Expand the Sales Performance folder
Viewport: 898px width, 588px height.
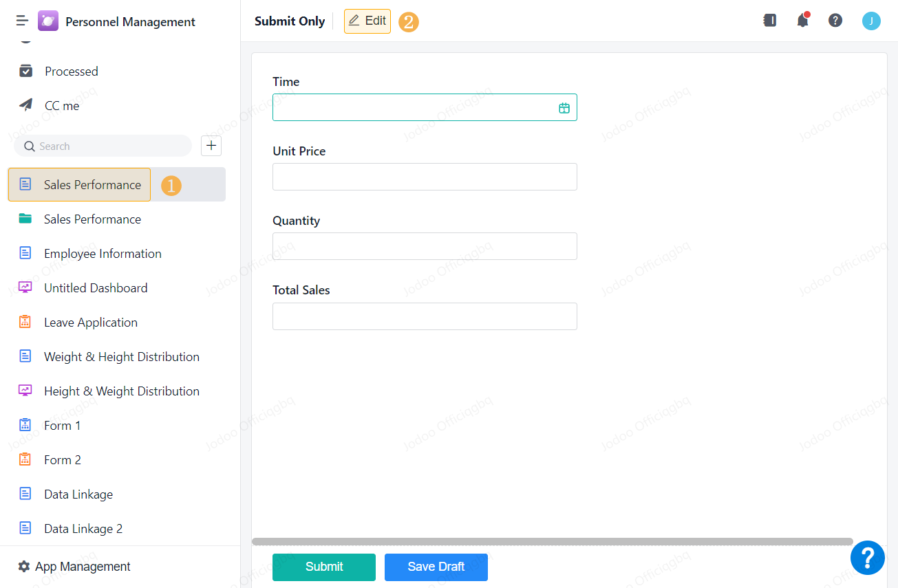92,219
